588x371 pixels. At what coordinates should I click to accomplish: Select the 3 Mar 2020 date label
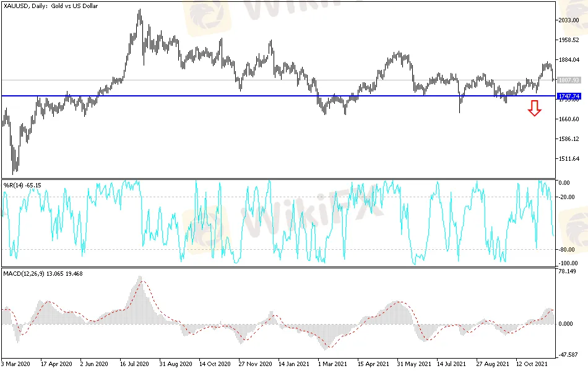(17, 365)
